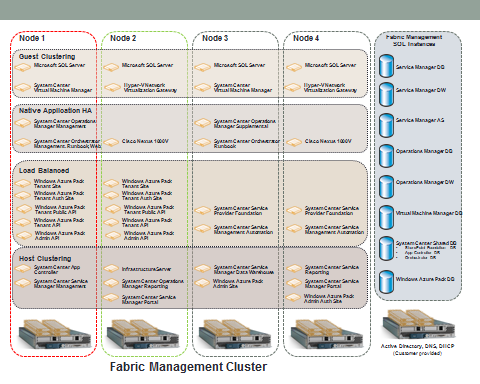
Task: Click the Operations Manager Management VM icon
Action: click(23, 123)
